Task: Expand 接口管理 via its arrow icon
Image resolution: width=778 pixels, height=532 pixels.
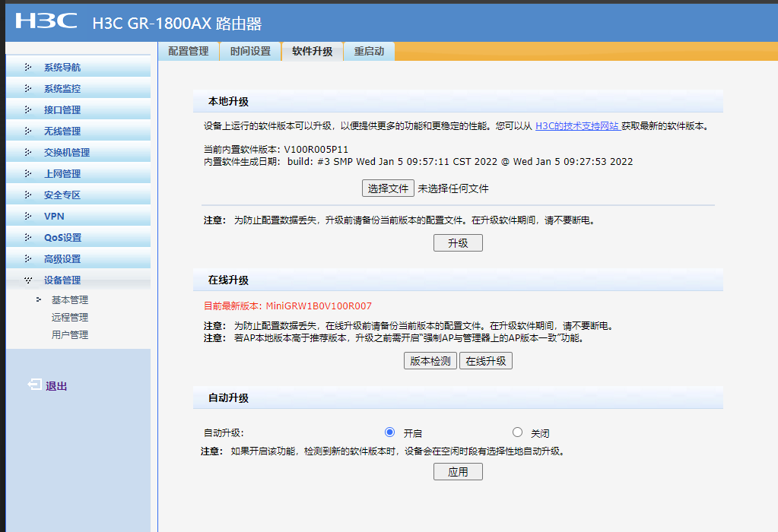Action: 28,109
